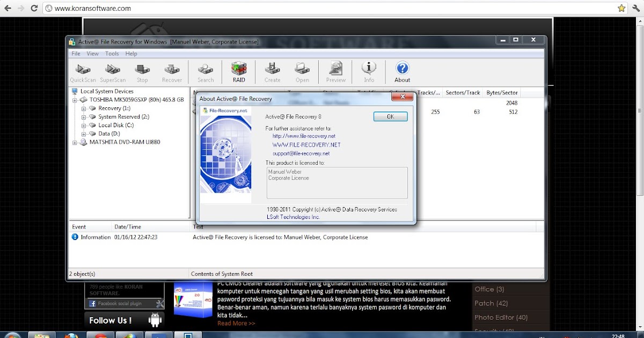Select the Recover toolbar icon

tap(172, 73)
